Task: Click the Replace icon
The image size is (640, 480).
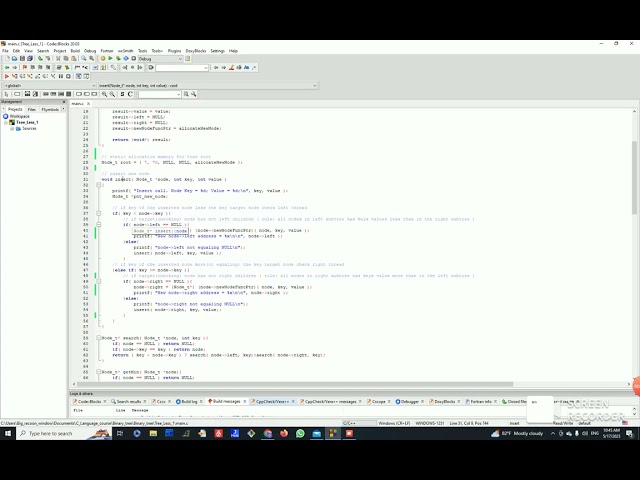Action: 91,59
